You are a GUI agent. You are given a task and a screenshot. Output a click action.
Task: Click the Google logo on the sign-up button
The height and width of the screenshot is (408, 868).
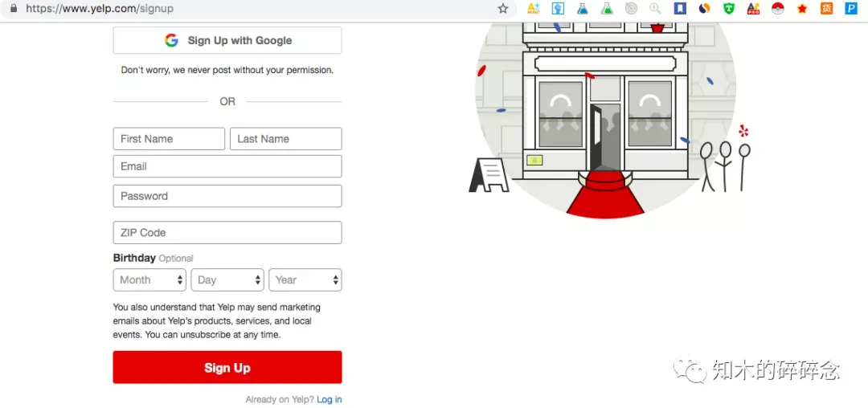click(x=172, y=40)
